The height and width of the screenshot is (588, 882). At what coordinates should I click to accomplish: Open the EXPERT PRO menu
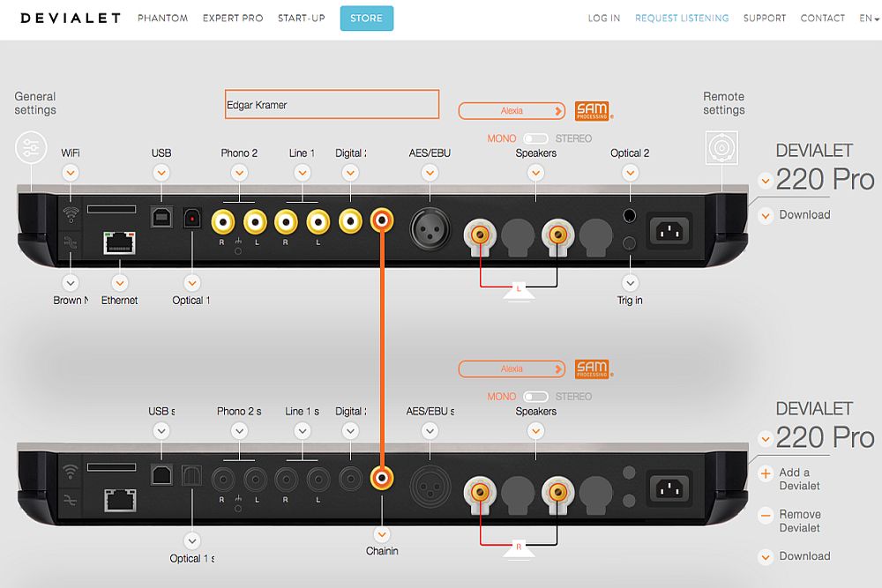point(233,18)
